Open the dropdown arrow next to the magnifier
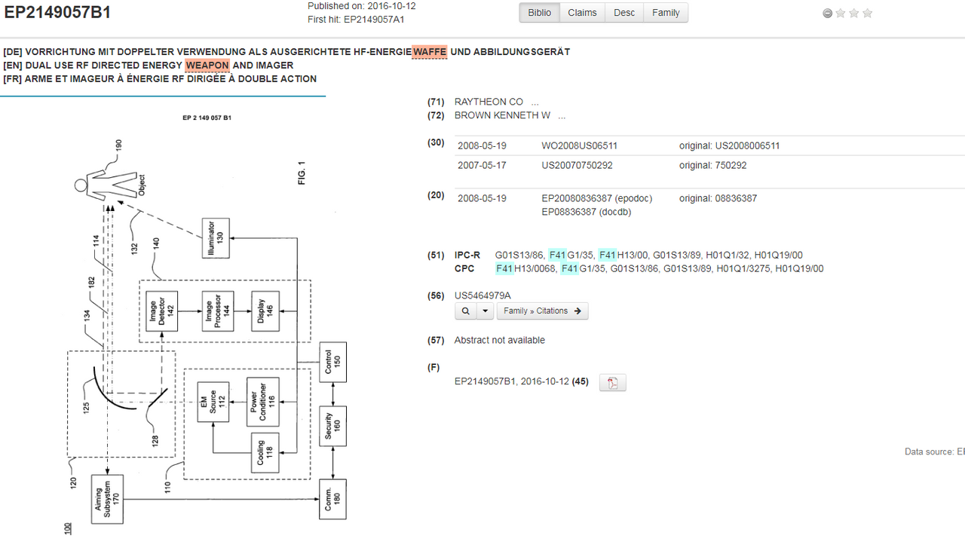 485,311
